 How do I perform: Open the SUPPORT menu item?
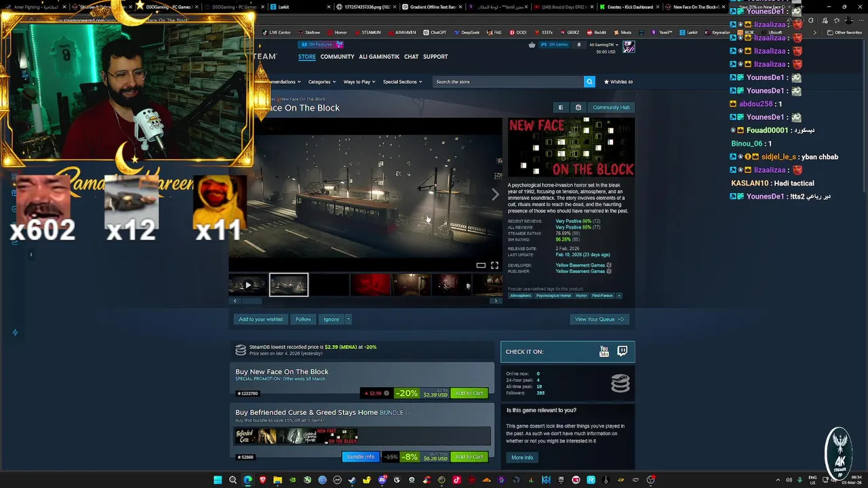(435, 56)
